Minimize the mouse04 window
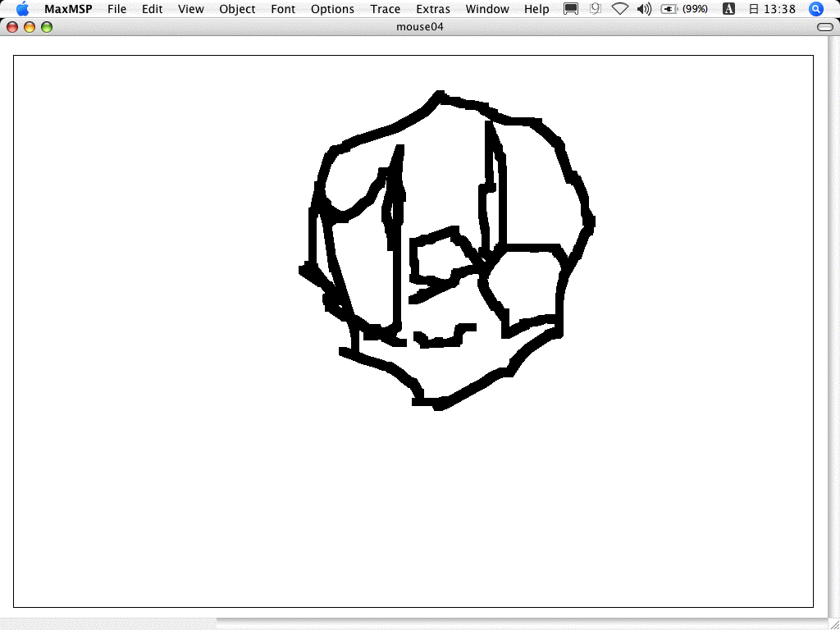 (x=30, y=27)
